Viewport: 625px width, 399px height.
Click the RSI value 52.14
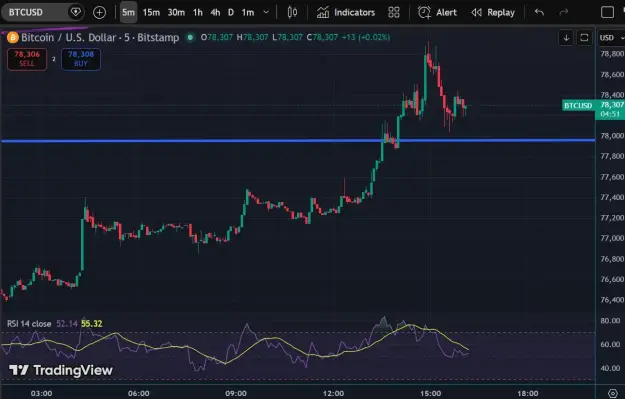tap(67, 324)
